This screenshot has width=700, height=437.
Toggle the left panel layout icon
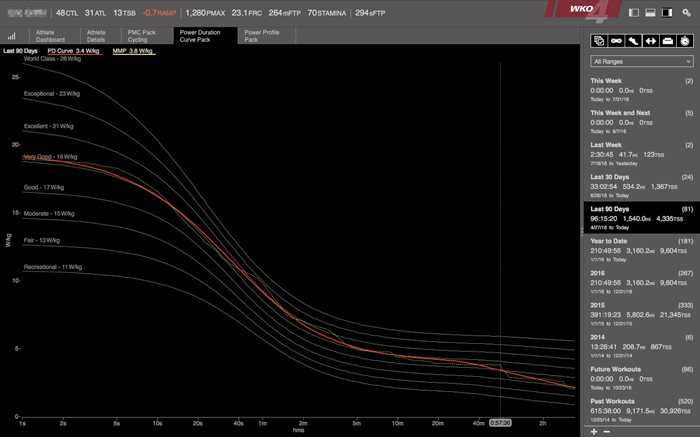(x=633, y=13)
